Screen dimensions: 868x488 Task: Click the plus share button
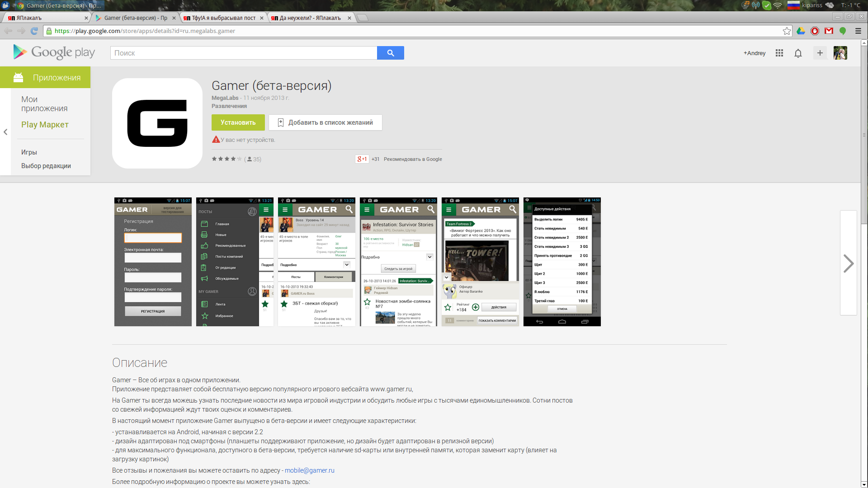(x=820, y=53)
